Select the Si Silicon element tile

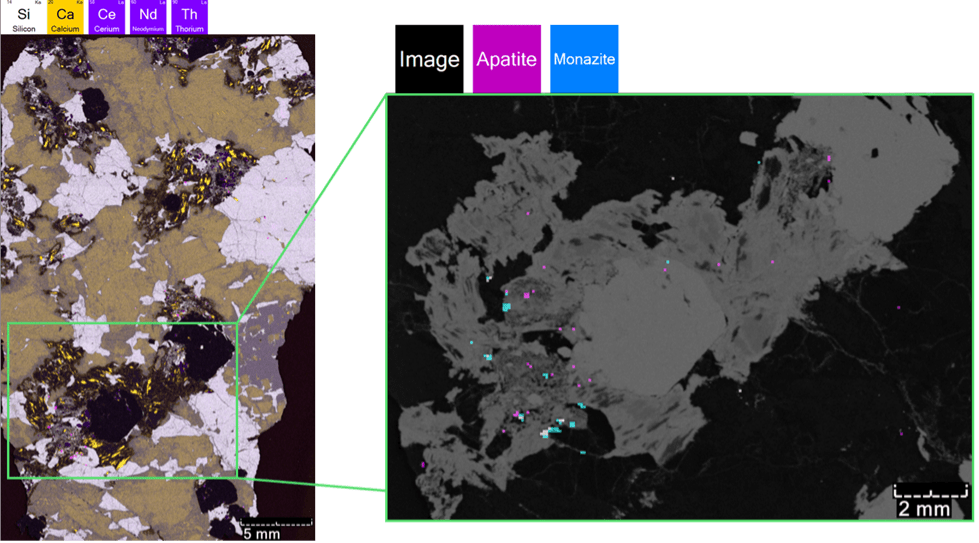point(23,17)
